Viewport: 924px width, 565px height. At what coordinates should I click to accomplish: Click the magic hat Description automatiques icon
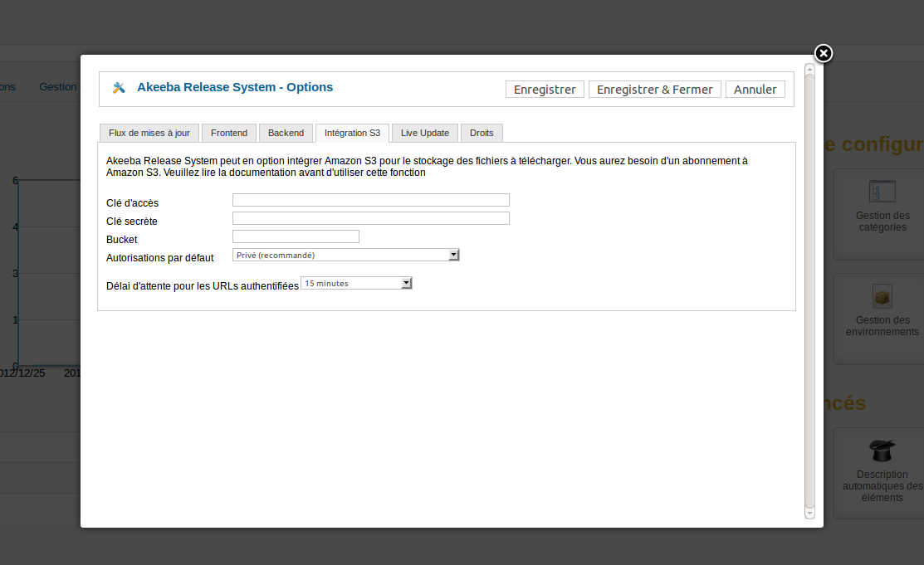click(x=882, y=451)
